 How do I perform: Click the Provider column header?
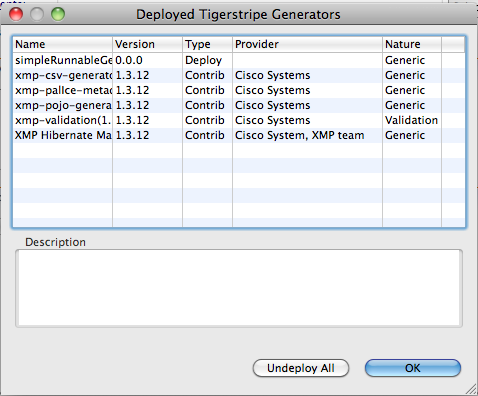[x=307, y=44]
